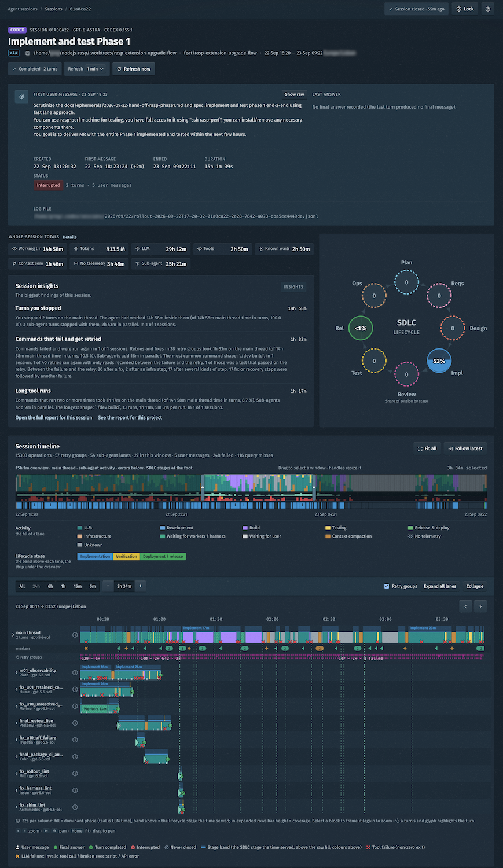The width and height of the screenshot is (503, 868).
Task: Expand the m01_observability lane
Action: (x=17, y=672)
